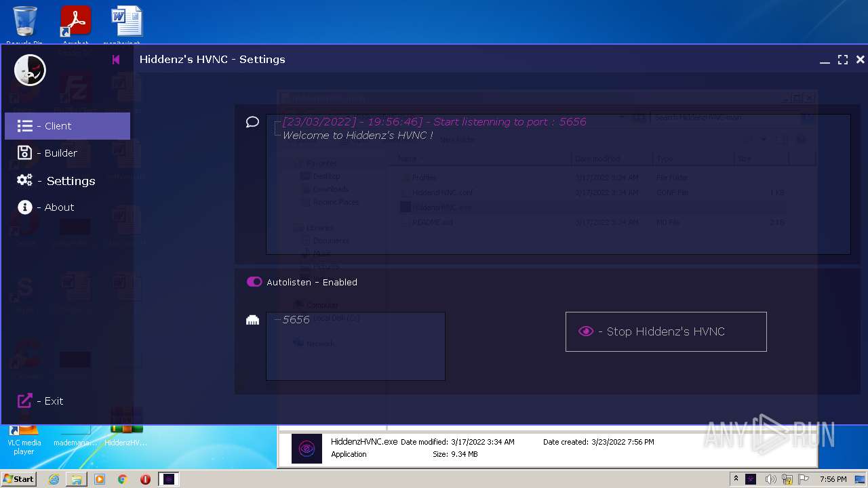
Task: Show hidden tray icons arrow
Action: 736,479
